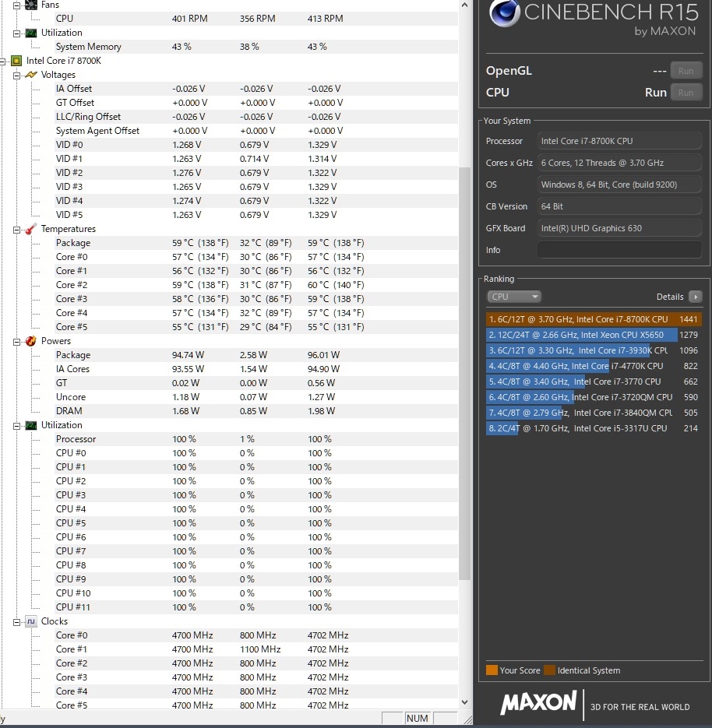Collapse the Temperatures tree node

click(x=16, y=230)
